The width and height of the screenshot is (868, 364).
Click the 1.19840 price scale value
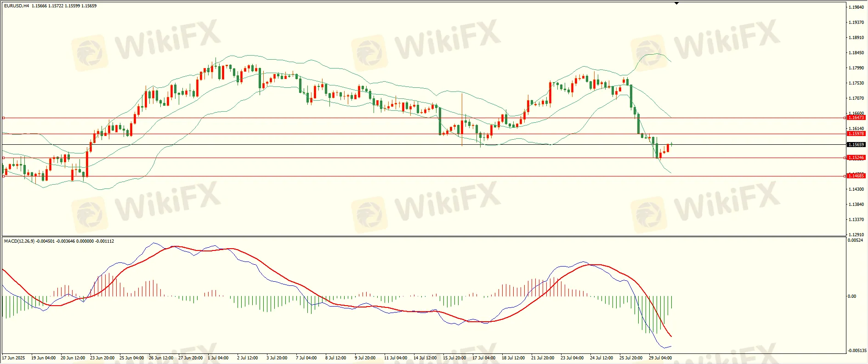pos(856,7)
